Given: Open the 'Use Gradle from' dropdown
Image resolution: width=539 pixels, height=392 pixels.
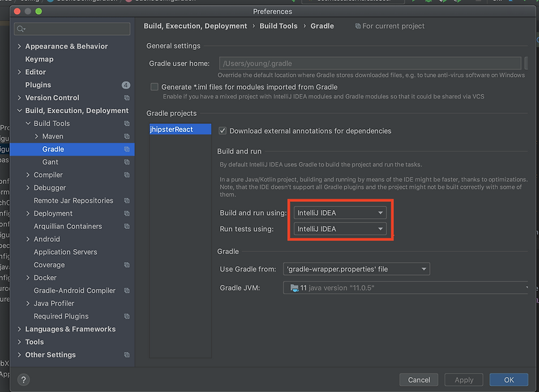Looking at the screenshot, I should click(356, 268).
